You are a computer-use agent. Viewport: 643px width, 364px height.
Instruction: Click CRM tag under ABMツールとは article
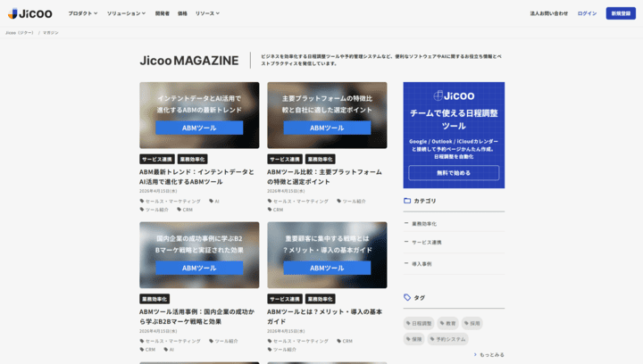pyautogui.click(x=345, y=341)
